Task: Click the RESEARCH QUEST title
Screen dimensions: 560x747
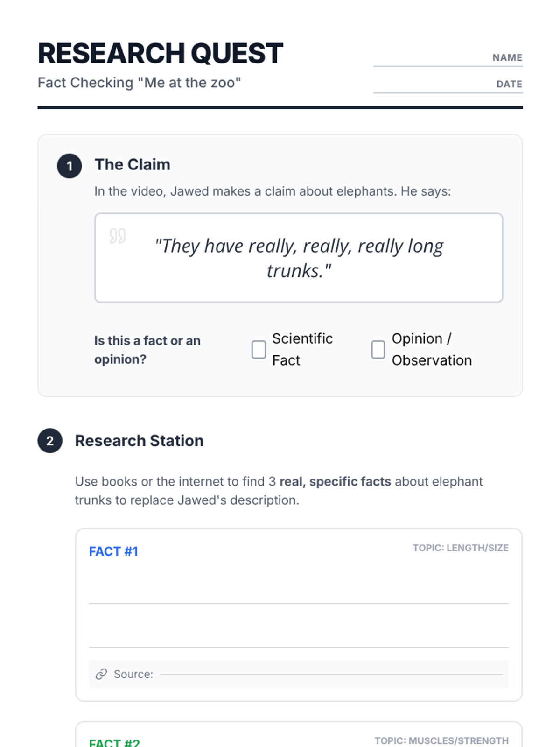Action: tap(161, 53)
